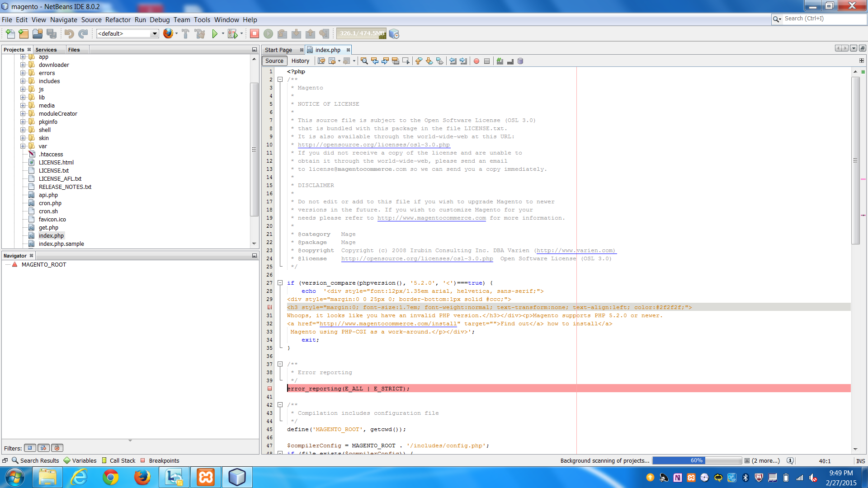Open the Debug Project dropdown arrow

coord(241,33)
